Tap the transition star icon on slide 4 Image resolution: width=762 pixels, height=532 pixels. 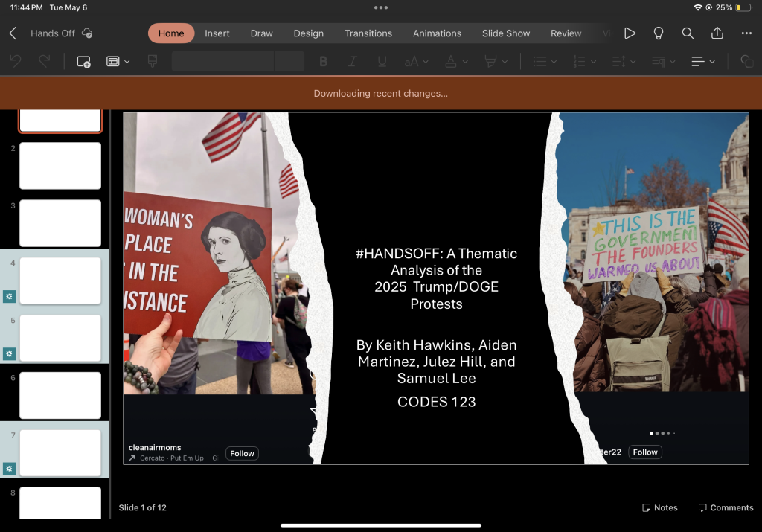click(x=9, y=296)
